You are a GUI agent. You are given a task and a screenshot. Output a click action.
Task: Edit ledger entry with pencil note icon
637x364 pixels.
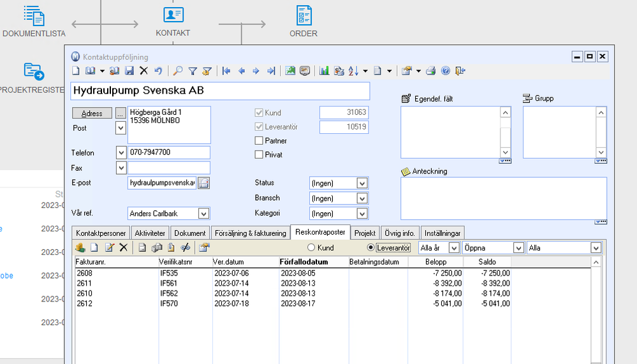coord(109,247)
